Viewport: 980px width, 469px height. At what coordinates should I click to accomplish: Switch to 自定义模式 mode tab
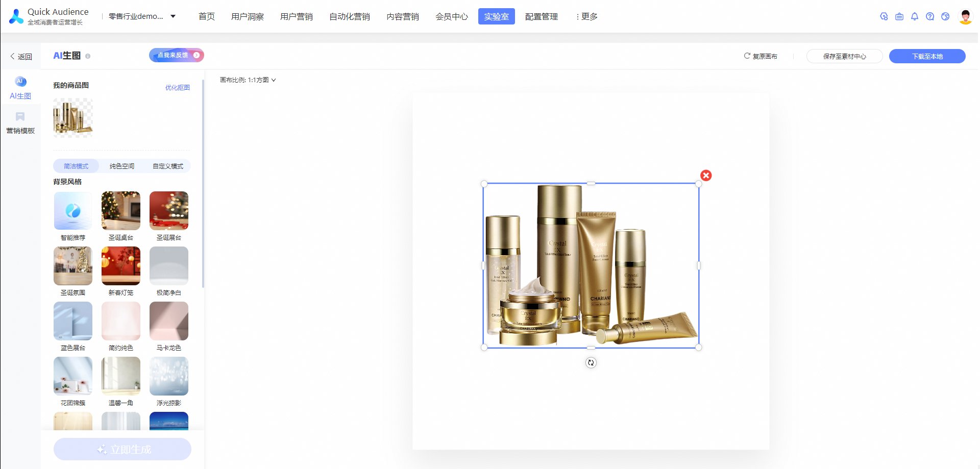click(x=168, y=166)
